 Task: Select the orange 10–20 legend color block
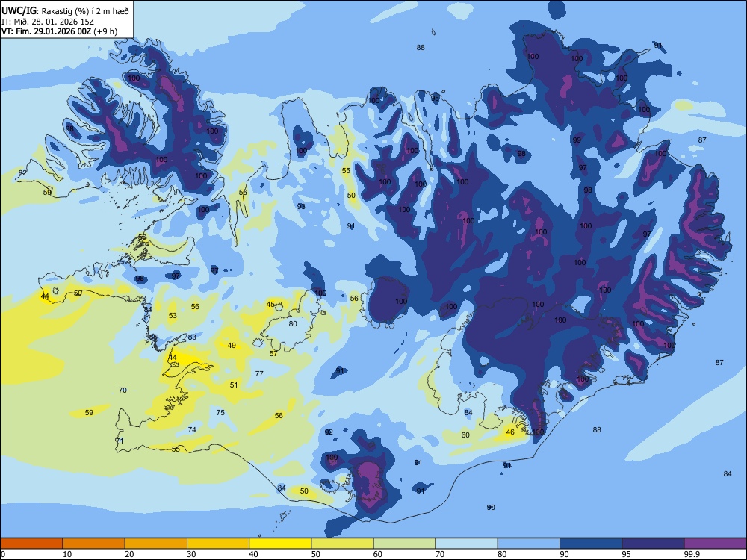[x=94, y=544]
